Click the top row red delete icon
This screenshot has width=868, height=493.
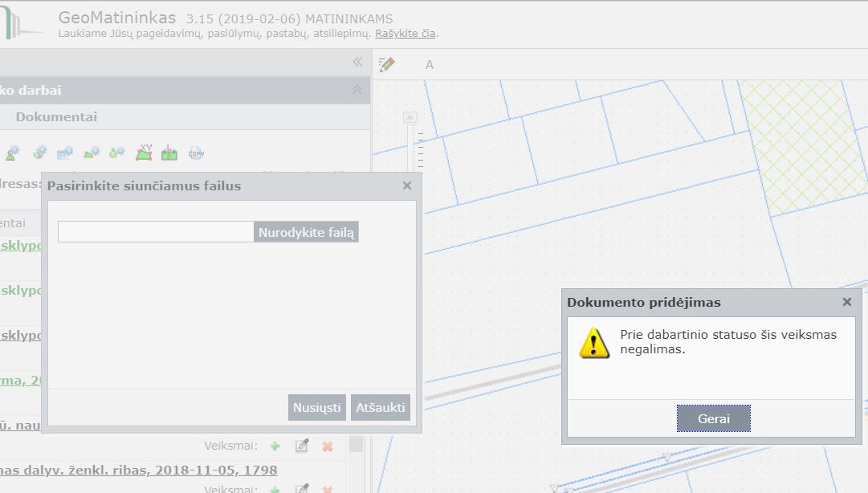[x=328, y=446]
